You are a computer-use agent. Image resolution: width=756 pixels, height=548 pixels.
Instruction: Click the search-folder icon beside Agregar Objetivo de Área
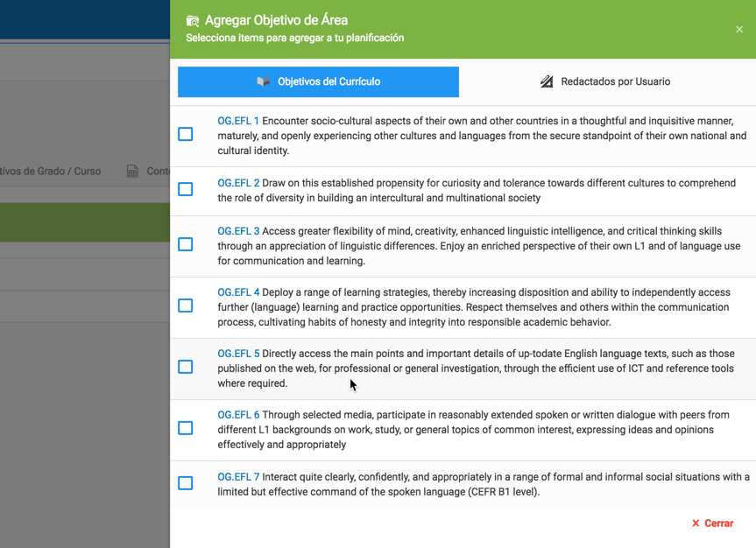point(193,21)
